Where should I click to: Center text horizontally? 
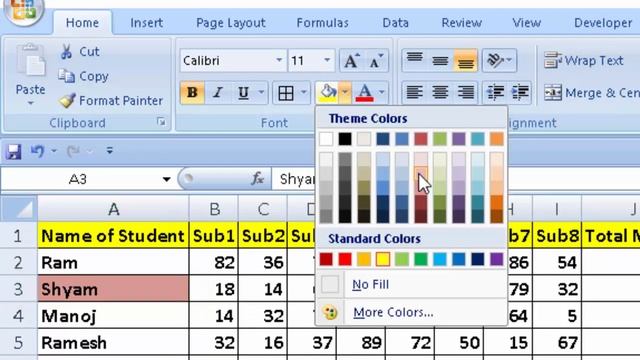(440, 93)
